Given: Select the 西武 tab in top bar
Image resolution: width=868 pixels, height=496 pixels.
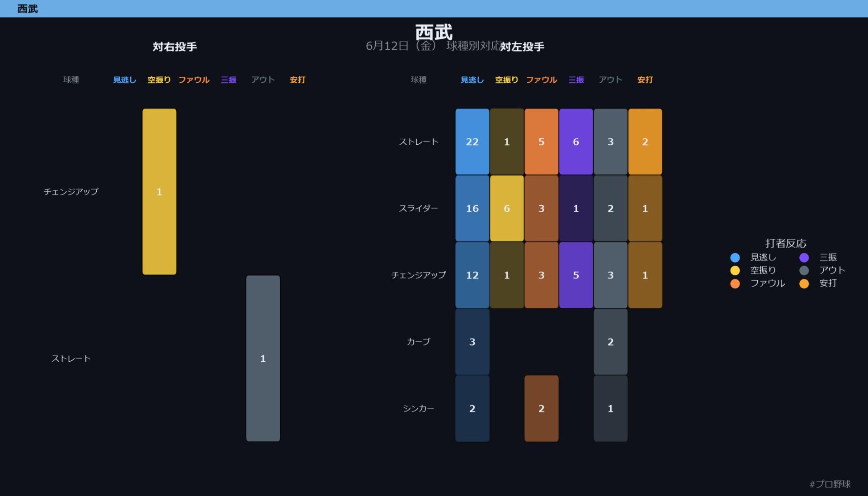Looking at the screenshot, I should point(28,9).
